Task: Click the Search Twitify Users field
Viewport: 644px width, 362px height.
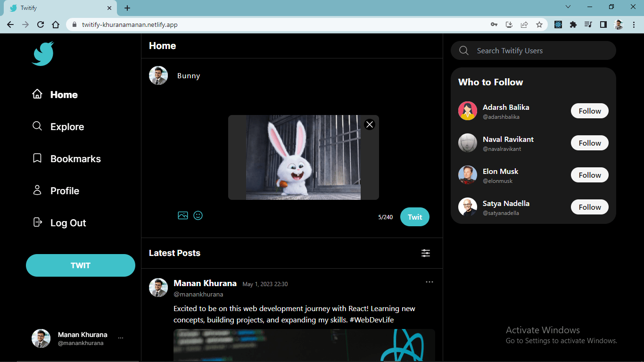Action: tap(533, 50)
